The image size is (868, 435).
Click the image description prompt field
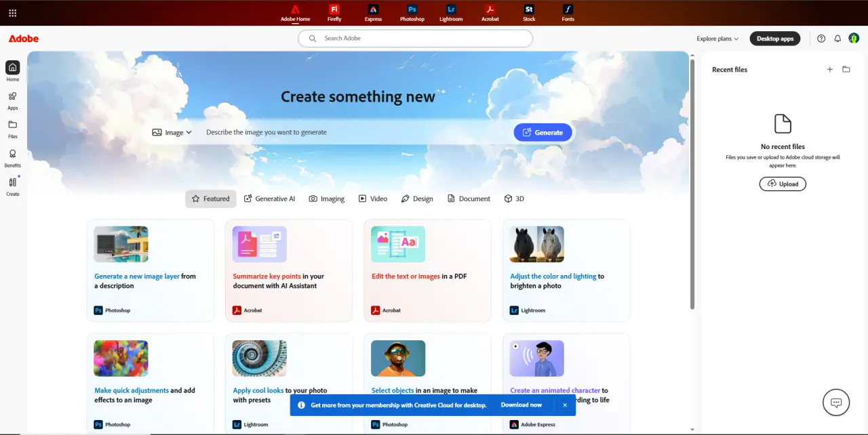[356, 132]
